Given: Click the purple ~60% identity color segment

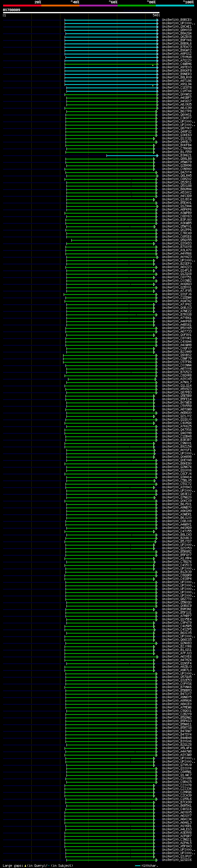Looking at the screenshot, I should point(98,6).
